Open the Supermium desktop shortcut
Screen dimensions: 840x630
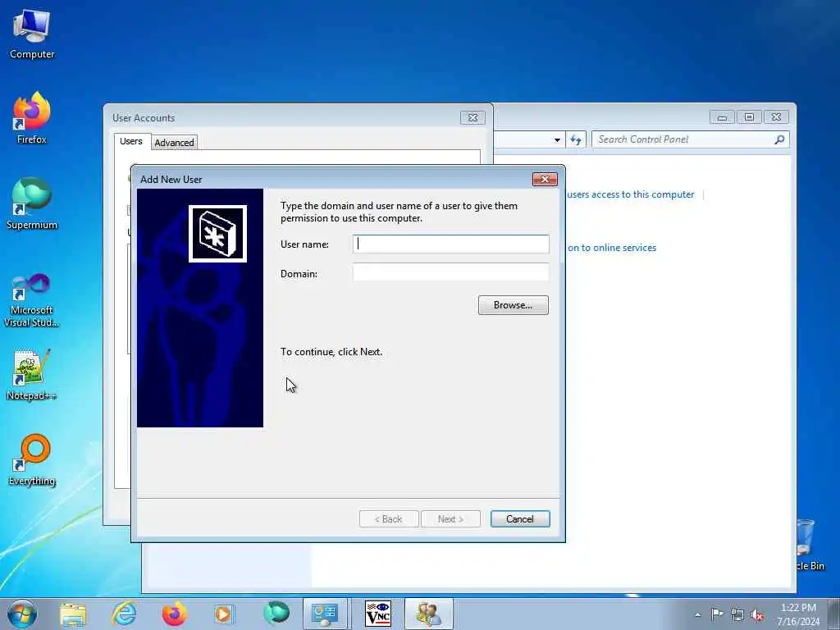[x=32, y=203]
